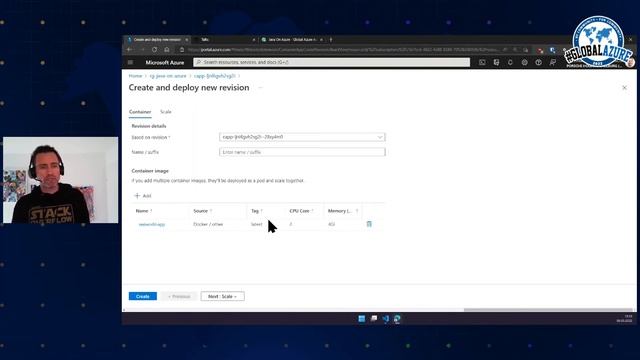Select the 'Create and deploy new revision' browser tab
Viewport: 640px width, 360px height.
tap(157, 40)
